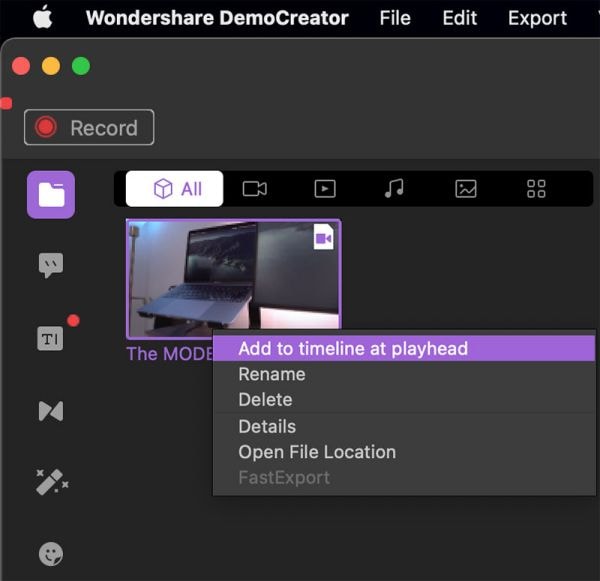This screenshot has height=581, width=600.
Task: Choose Delete from context menu
Action: 404,400
